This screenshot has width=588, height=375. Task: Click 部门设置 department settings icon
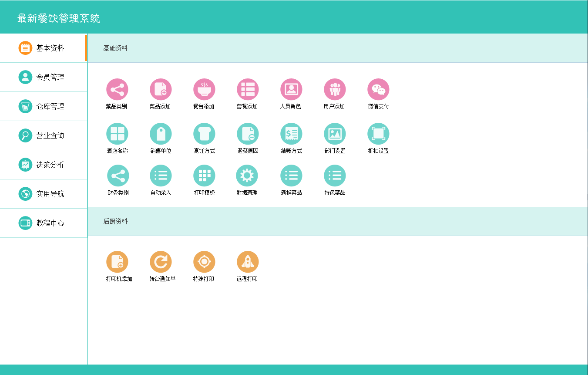click(335, 134)
